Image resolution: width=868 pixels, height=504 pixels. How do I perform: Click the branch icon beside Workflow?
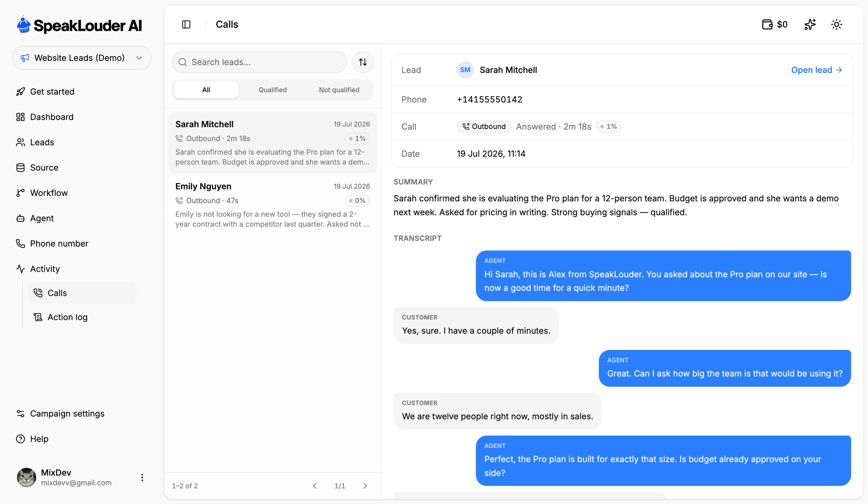click(x=20, y=193)
